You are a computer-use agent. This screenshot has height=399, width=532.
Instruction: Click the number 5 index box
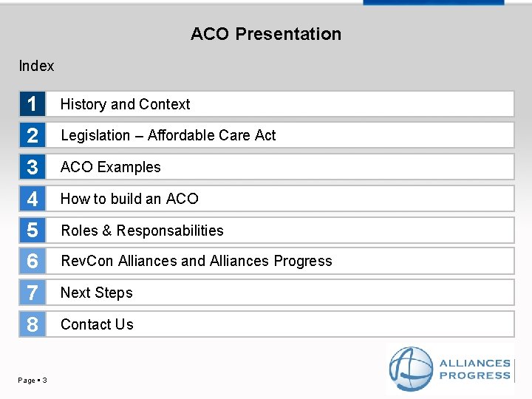(32, 231)
